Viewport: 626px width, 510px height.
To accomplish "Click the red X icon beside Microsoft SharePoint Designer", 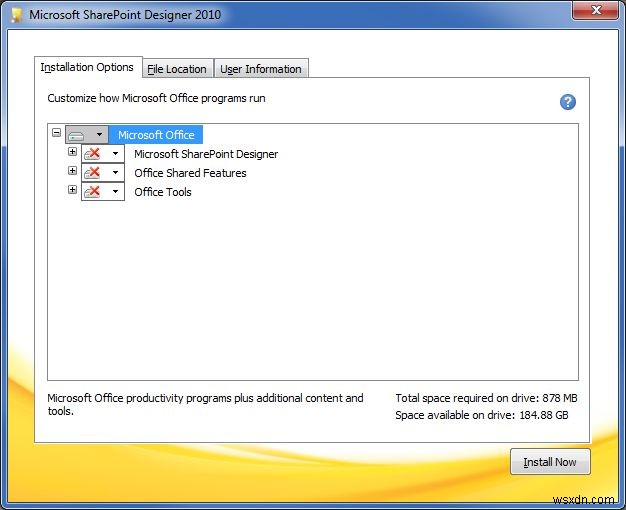I will point(92,153).
